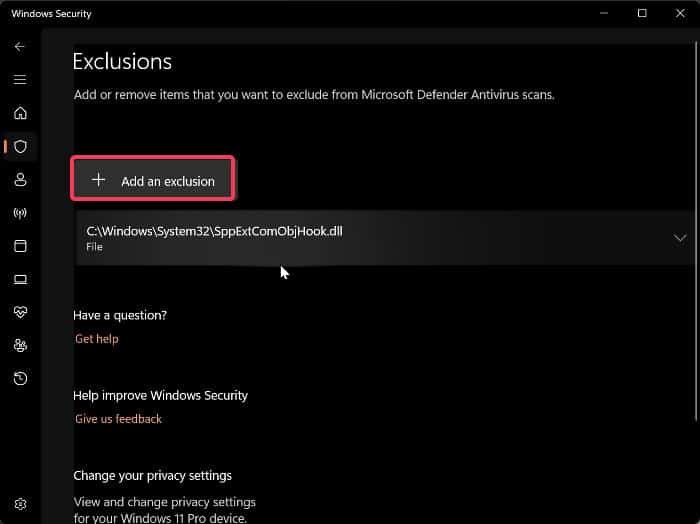The height and width of the screenshot is (524, 700).
Task: Open the hamburger navigation menu
Action: click(x=20, y=80)
